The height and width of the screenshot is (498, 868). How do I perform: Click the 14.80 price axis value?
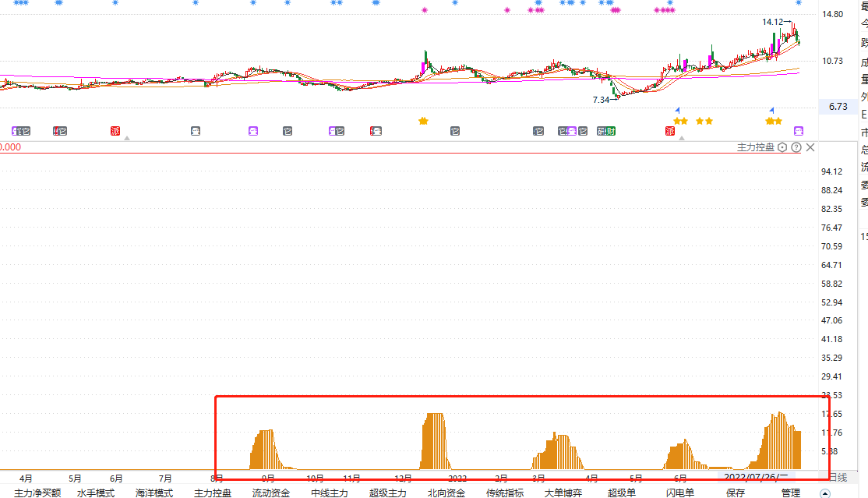tap(833, 14)
